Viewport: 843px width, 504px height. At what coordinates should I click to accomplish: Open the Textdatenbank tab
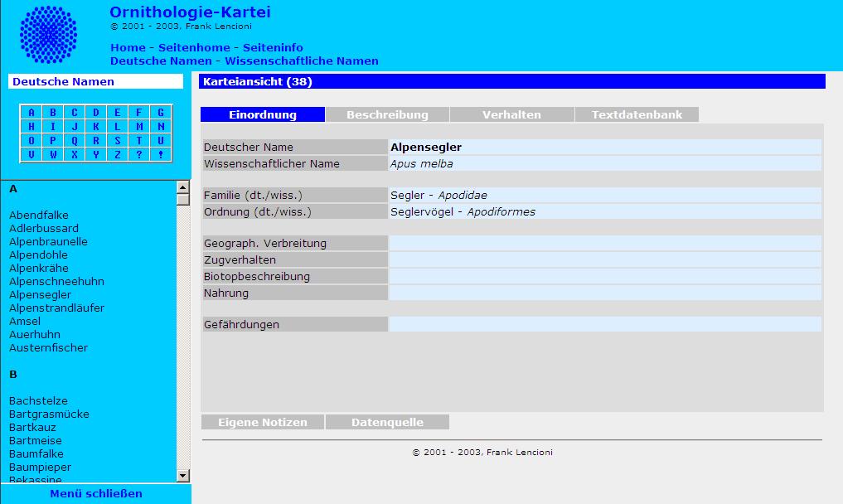[x=637, y=115]
